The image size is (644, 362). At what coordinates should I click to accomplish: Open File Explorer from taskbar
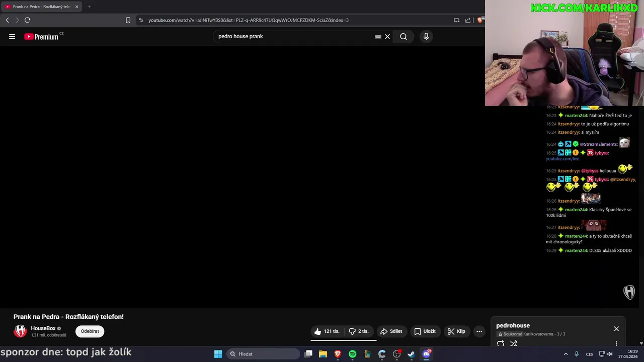(323, 354)
